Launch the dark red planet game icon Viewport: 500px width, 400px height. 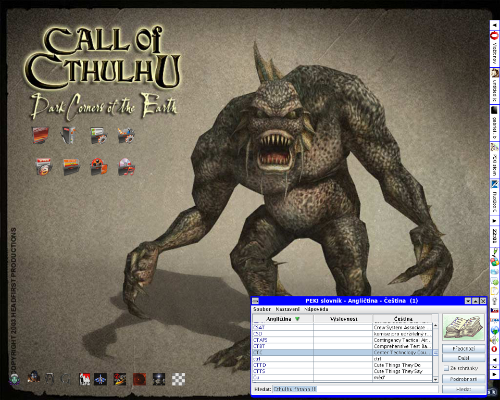click(x=140, y=379)
